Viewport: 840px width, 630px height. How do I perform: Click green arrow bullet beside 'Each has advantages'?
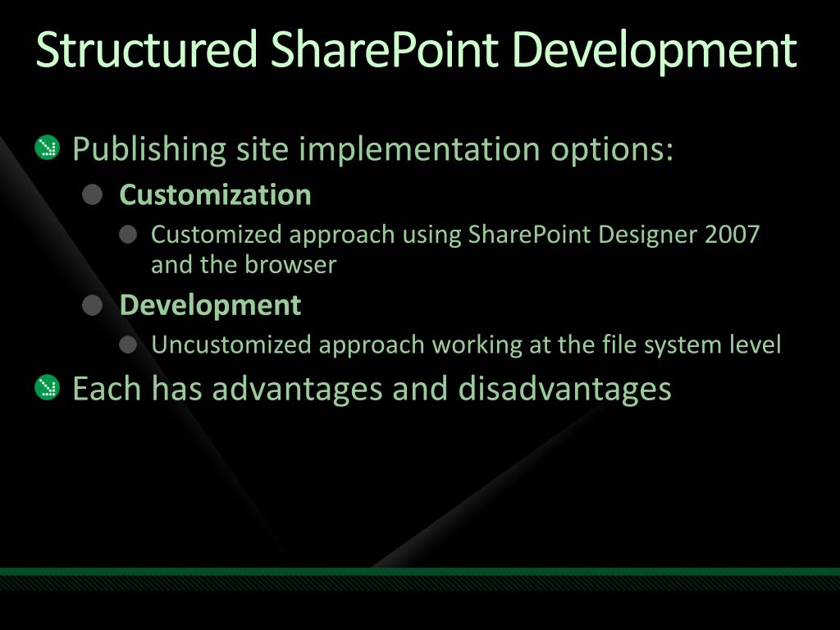(47, 387)
